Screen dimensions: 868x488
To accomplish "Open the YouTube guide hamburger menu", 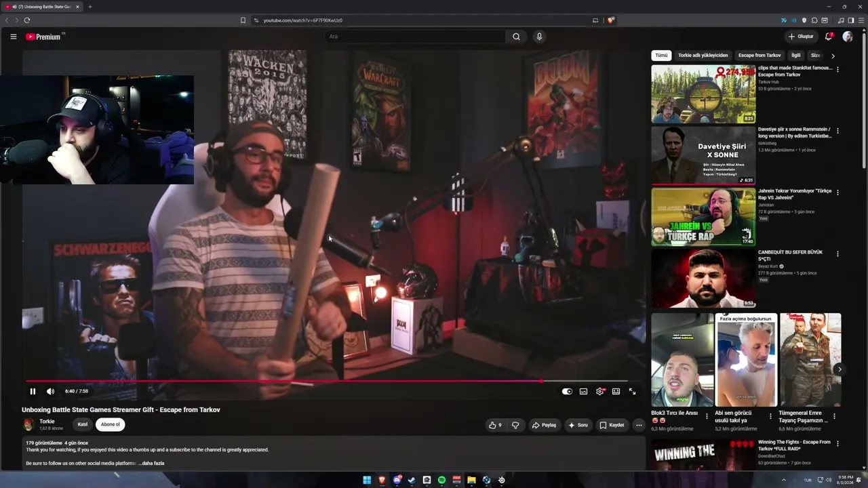I will (x=14, y=37).
